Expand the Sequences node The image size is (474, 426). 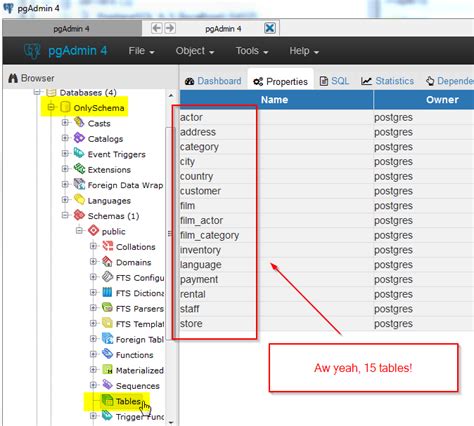click(x=93, y=385)
